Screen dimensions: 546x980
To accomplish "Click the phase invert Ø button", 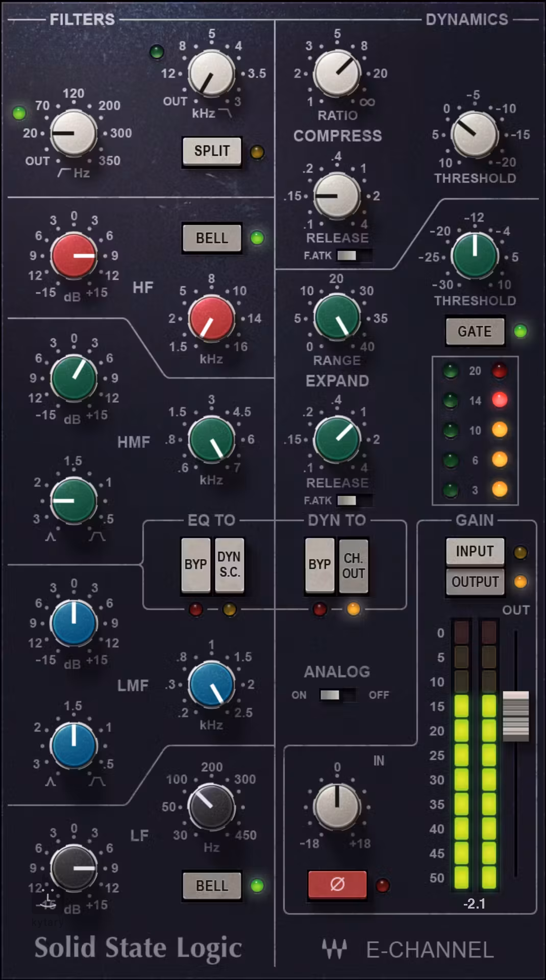I will [x=337, y=885].
